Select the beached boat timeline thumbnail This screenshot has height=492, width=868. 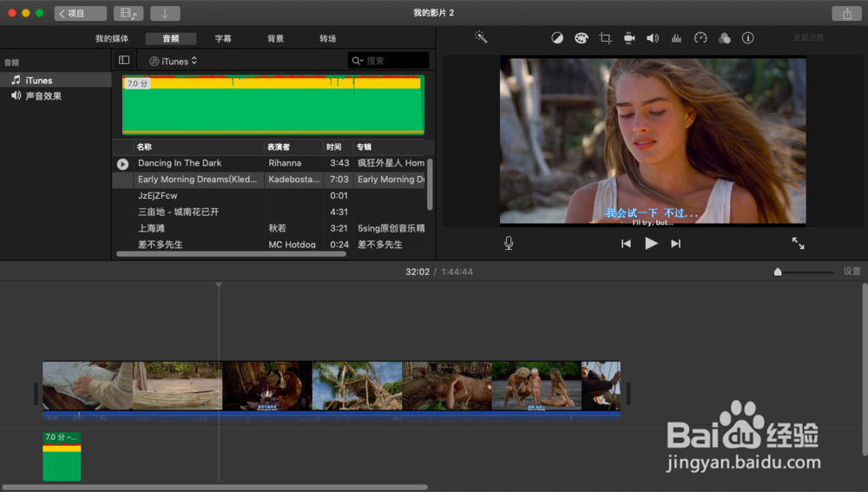click(178, 386)
